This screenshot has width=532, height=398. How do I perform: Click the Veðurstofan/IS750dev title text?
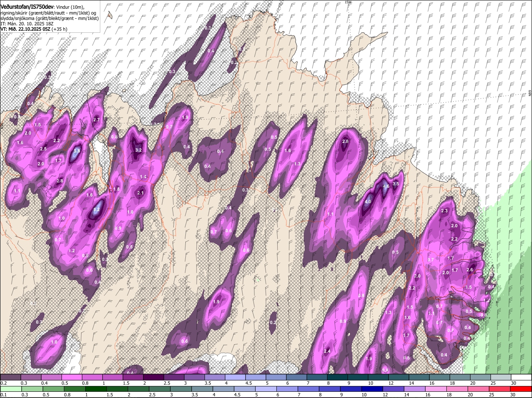click(x=27, y=7)
